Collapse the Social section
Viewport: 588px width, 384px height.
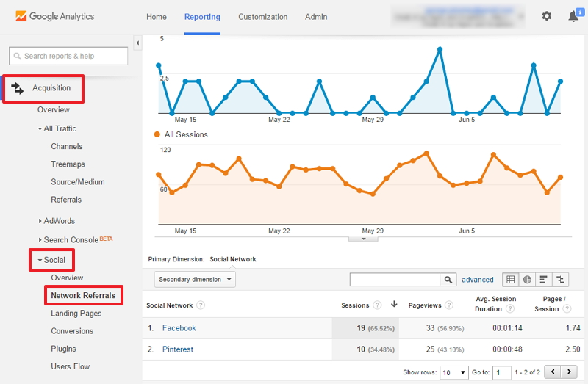(40, 260)
